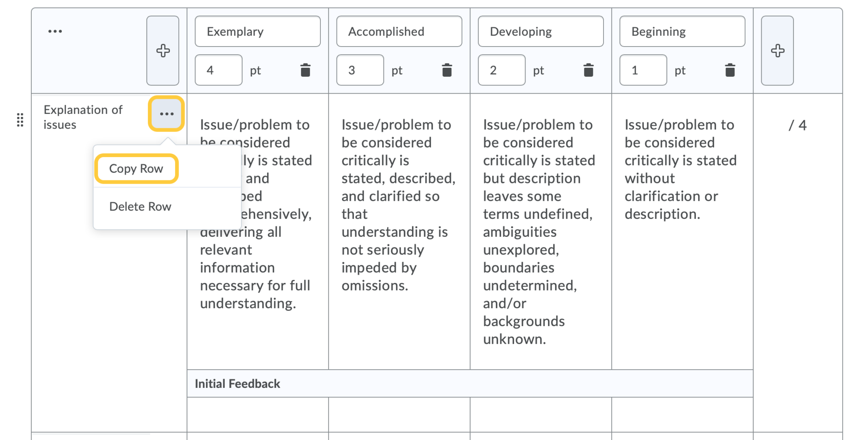The image size is (868, 440).
Task: Remove the Beginning level using trash icon
Action: [730, 70]
